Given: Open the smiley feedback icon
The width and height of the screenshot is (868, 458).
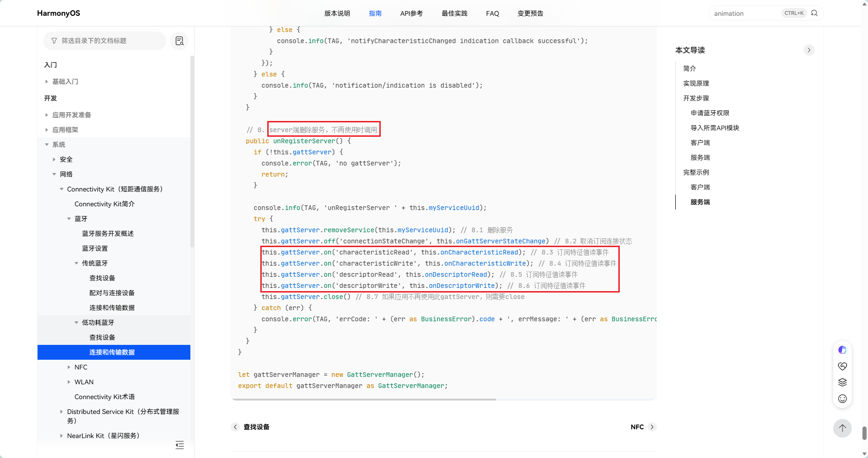Looking at the screenshot, I should (842, 399).
